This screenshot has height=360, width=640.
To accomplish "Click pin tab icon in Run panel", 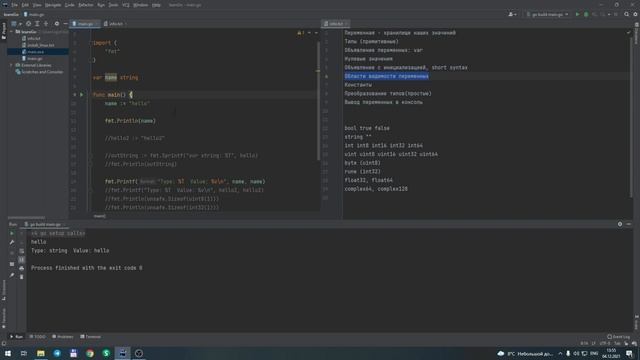I will tap(12, 276).
